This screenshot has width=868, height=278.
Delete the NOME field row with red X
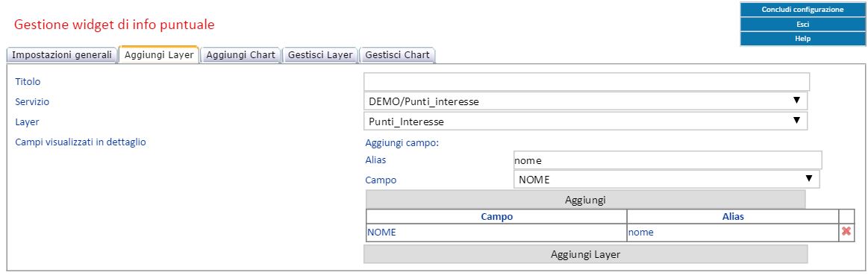coord(846,232)
